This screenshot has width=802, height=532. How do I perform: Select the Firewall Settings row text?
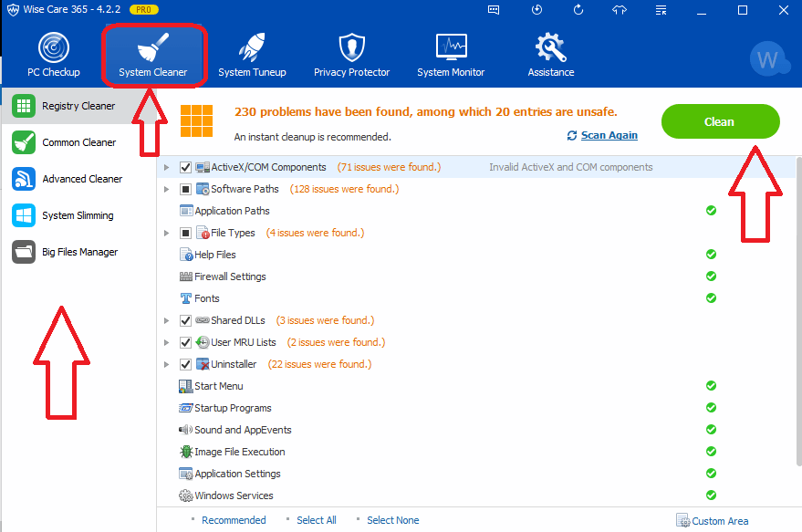tap(230, 276)
